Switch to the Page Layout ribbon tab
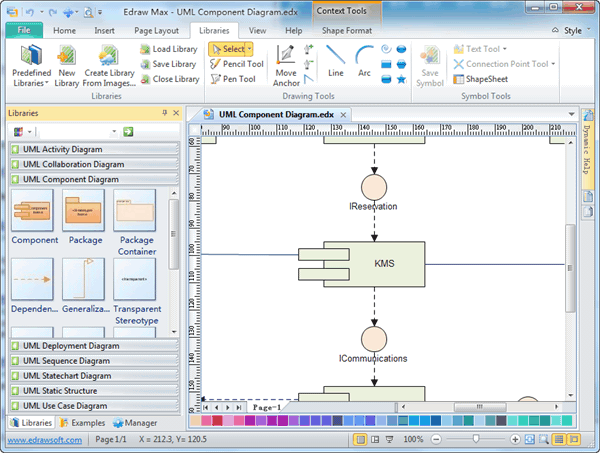600x453 pixels. (158, 31)
